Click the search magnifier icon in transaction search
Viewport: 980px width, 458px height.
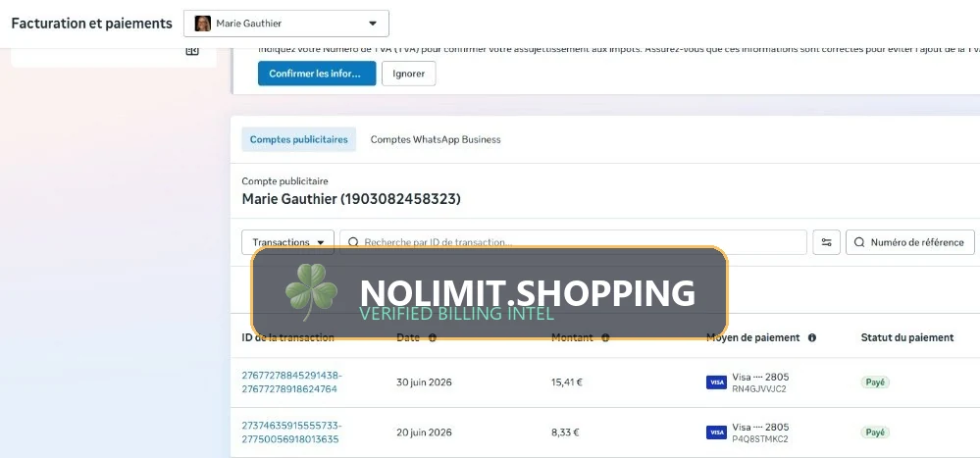tap(353, 242)
